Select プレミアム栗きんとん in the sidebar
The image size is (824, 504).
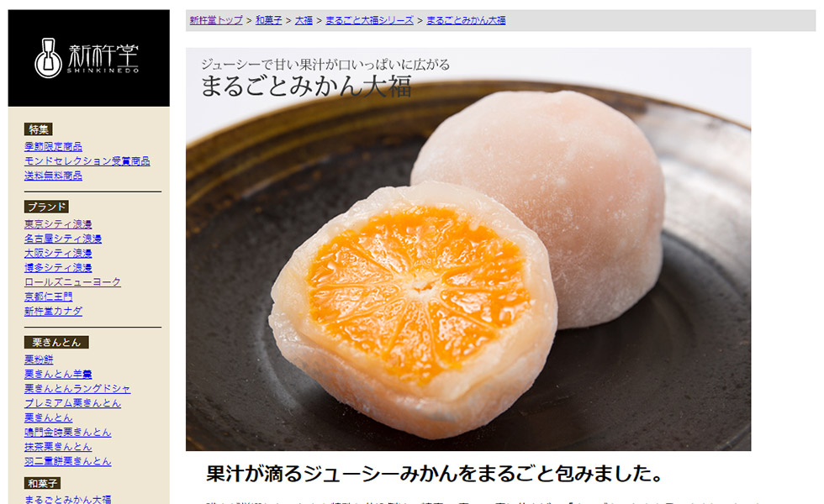(x=72, y=403)
